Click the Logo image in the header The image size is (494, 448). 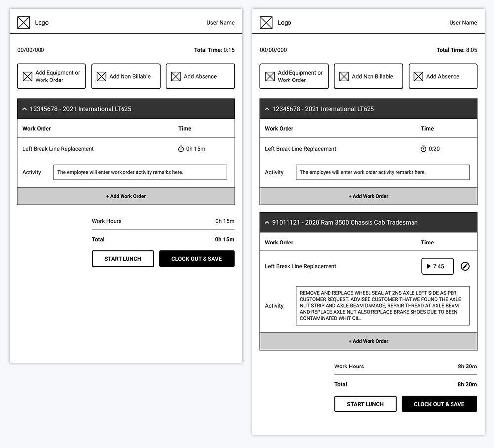(x=23, y=22)
